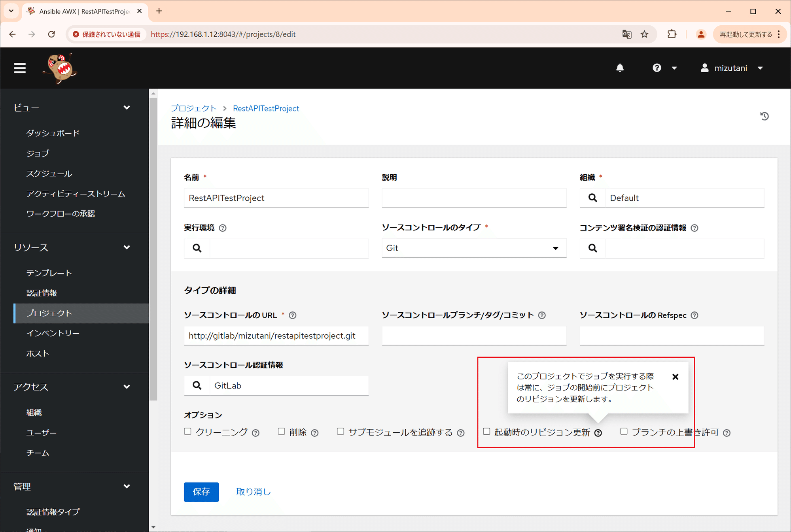This screenshot has width=791, height=532.
Task: Open the 実行環境 lookup search icon
Action: pyautogui.click(x=197, y=248)
